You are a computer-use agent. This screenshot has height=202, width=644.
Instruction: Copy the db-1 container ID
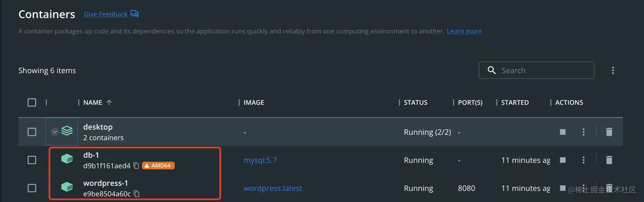coord(136,165)
